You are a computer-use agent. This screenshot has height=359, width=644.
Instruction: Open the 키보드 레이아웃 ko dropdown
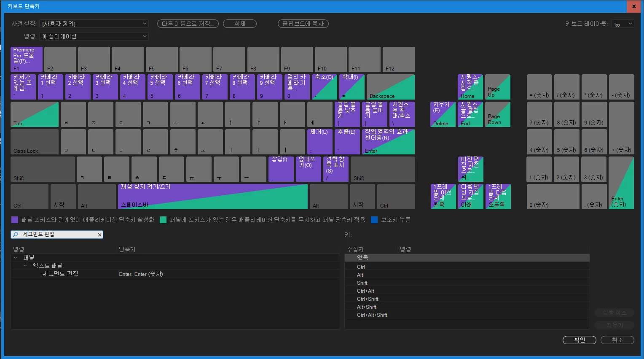[623, 24]
